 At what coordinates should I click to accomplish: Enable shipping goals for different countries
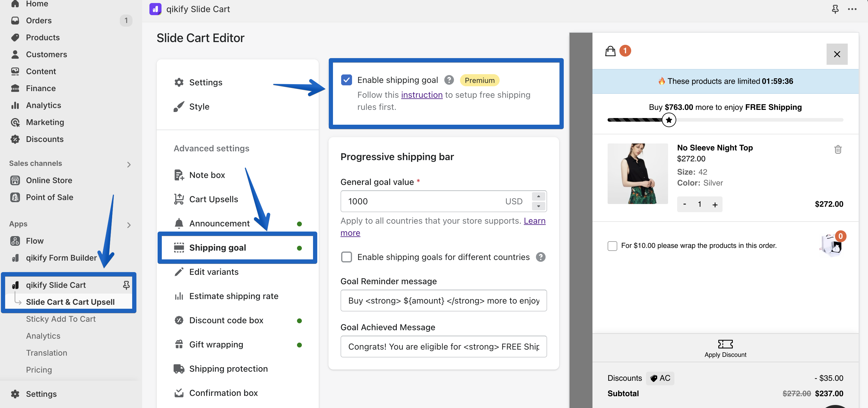(x=346, y=257)
